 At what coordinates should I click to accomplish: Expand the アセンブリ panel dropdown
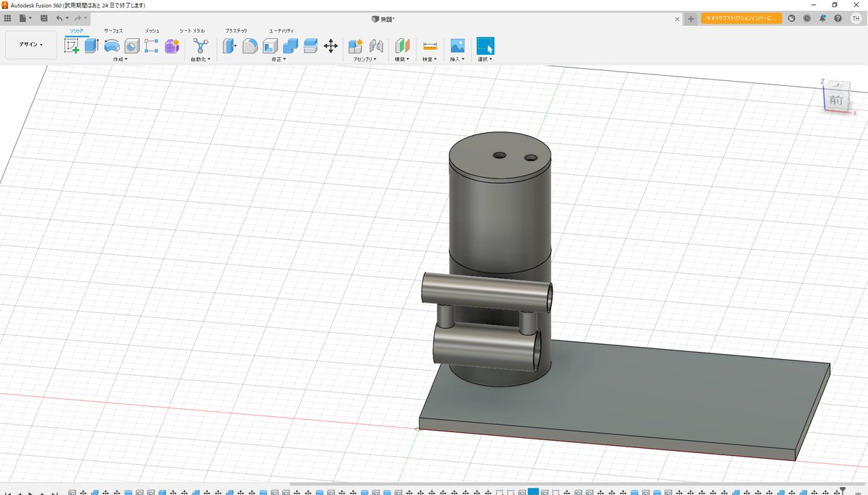[365, 59]
